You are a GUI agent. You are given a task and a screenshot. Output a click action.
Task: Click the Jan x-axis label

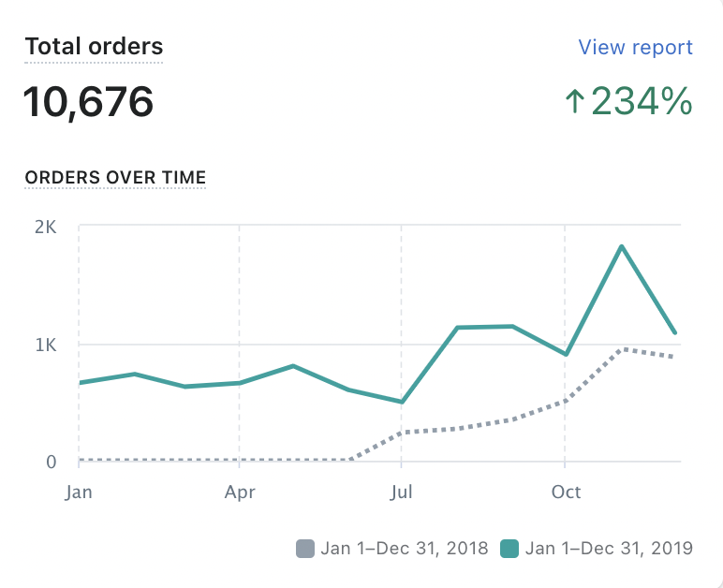pyautogui.click(x=79, y=492)
